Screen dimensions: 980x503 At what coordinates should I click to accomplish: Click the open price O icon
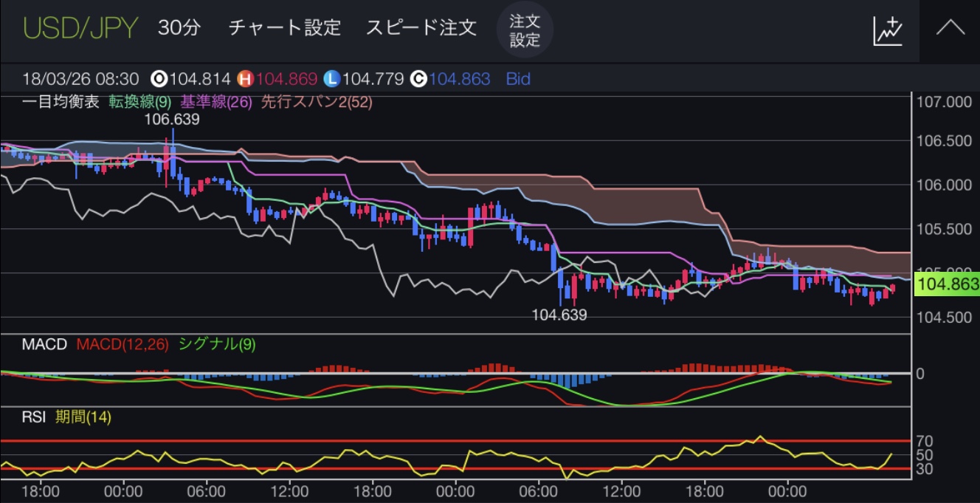pos(158,78)
